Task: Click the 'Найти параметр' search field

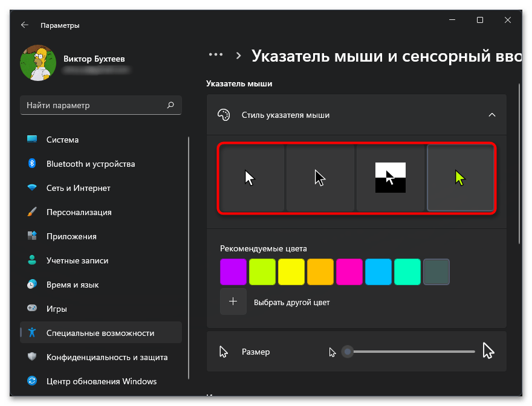Action: point(94,105)
